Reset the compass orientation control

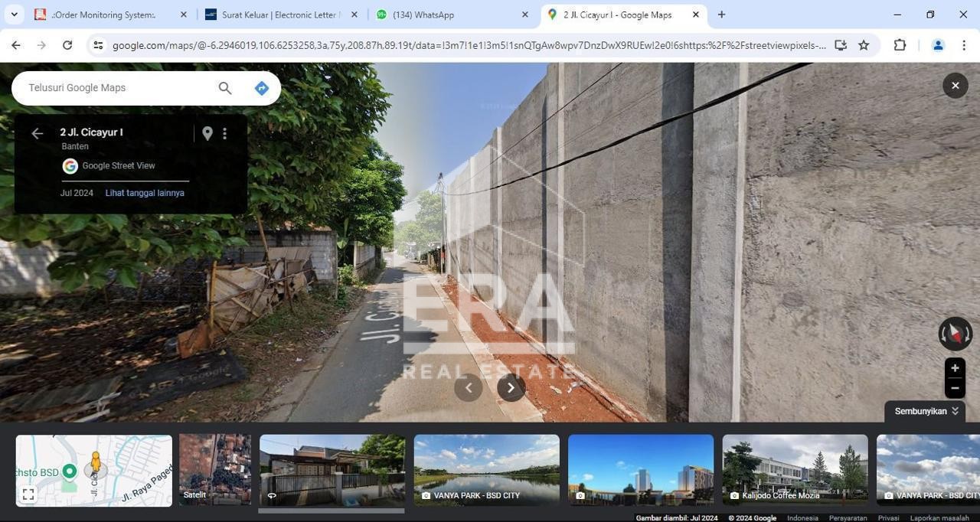[x=955, y=334]
